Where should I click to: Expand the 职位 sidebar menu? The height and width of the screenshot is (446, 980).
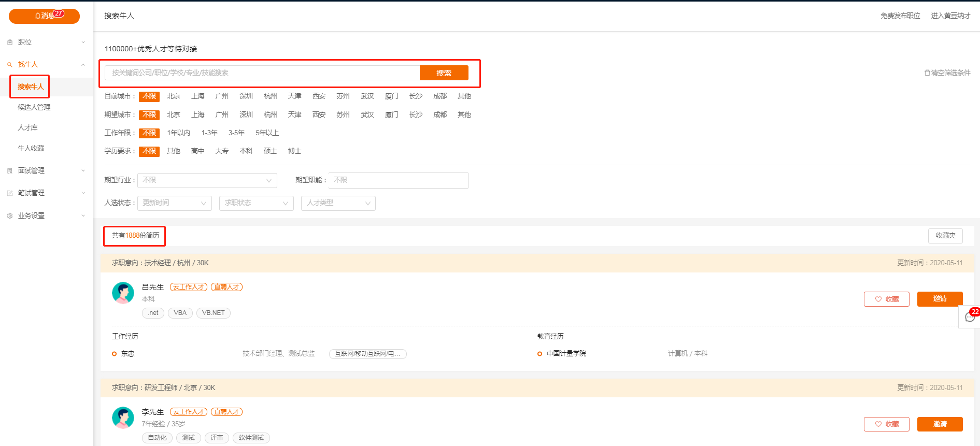click(x=47, y=42)
